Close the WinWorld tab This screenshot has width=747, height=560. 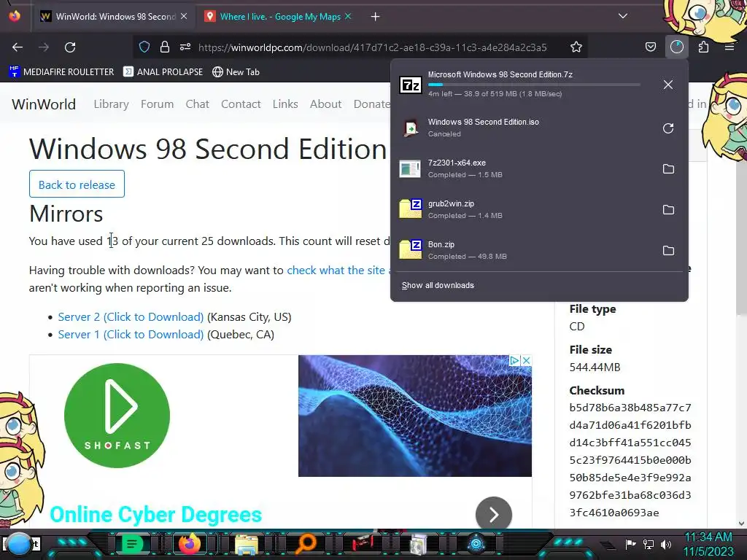[184, 16]
